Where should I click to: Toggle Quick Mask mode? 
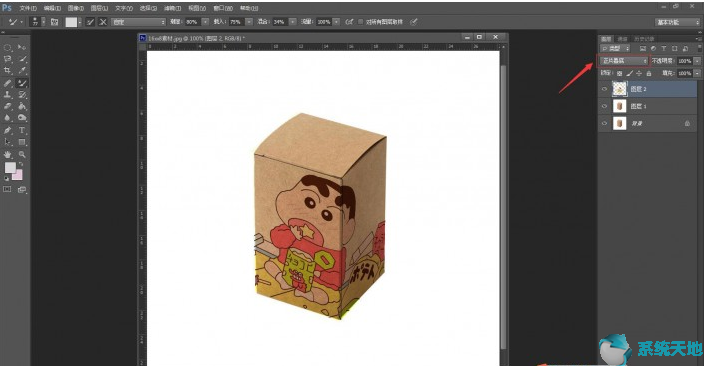8,190
